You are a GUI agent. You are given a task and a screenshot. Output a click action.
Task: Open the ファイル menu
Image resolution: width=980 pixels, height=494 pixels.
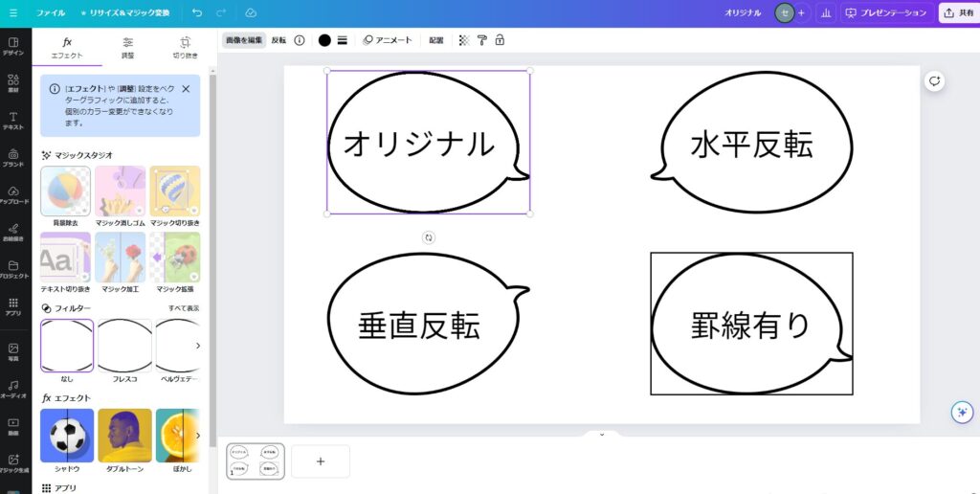tap(51, 13)
